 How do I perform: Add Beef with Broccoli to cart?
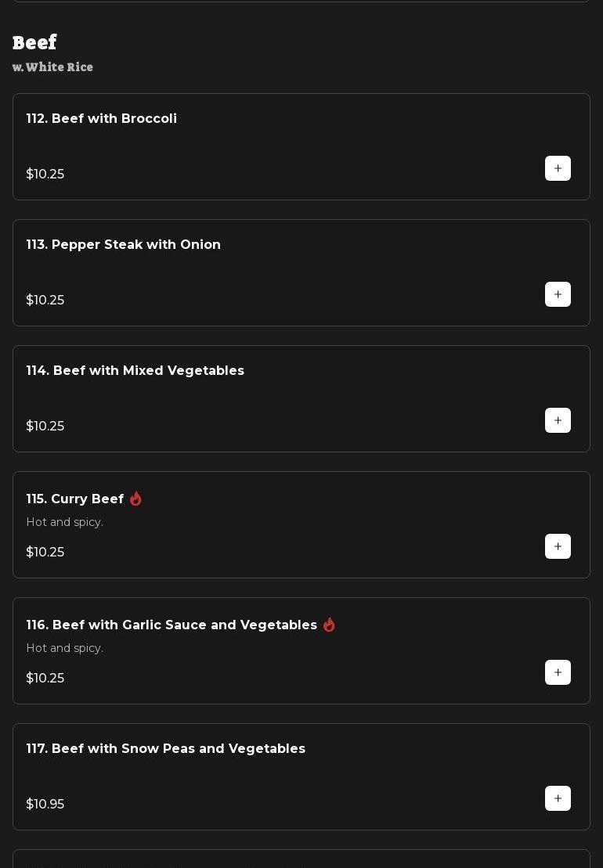(x=558, y=168)
